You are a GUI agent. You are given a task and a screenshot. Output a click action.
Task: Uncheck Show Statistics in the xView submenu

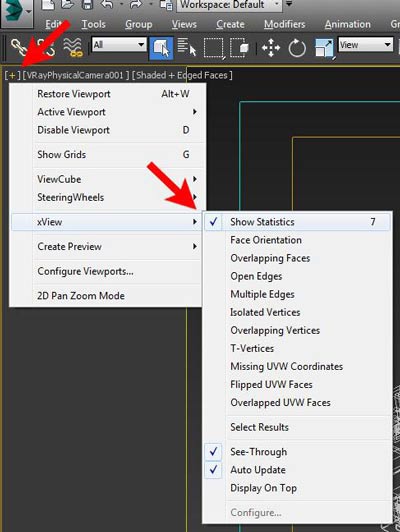297,222
